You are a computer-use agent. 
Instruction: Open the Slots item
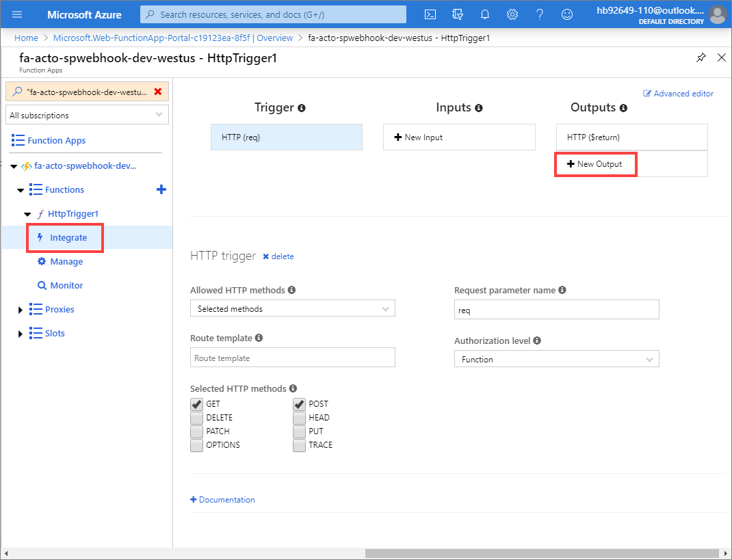point(55,333)
